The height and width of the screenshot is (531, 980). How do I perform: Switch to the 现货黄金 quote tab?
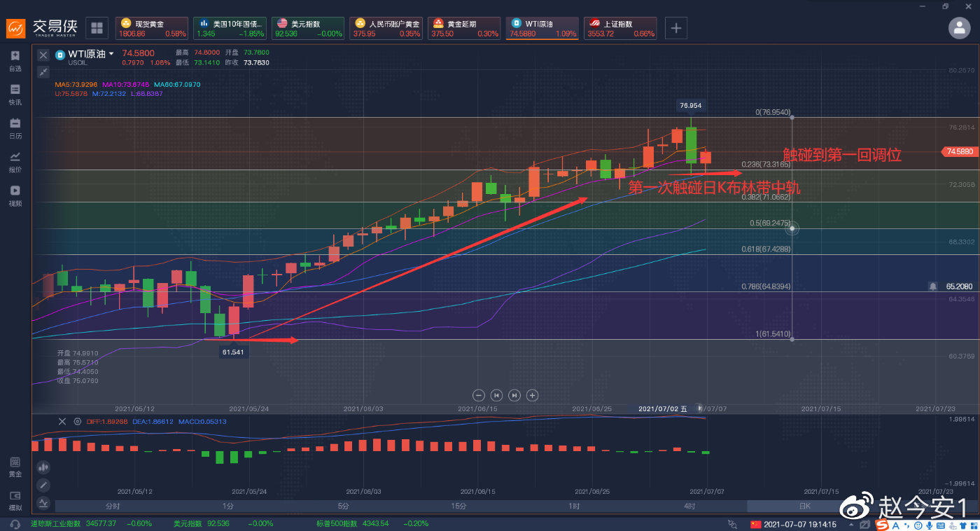(x=152, y=28)
